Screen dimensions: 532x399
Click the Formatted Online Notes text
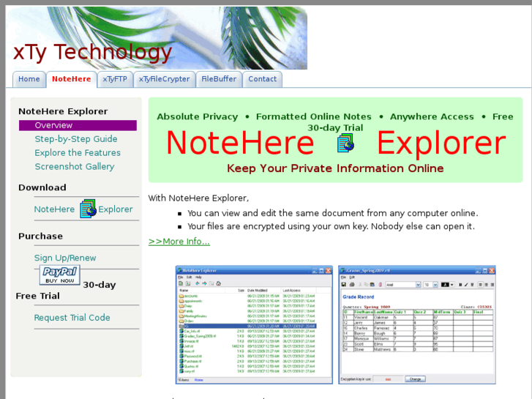314,116
